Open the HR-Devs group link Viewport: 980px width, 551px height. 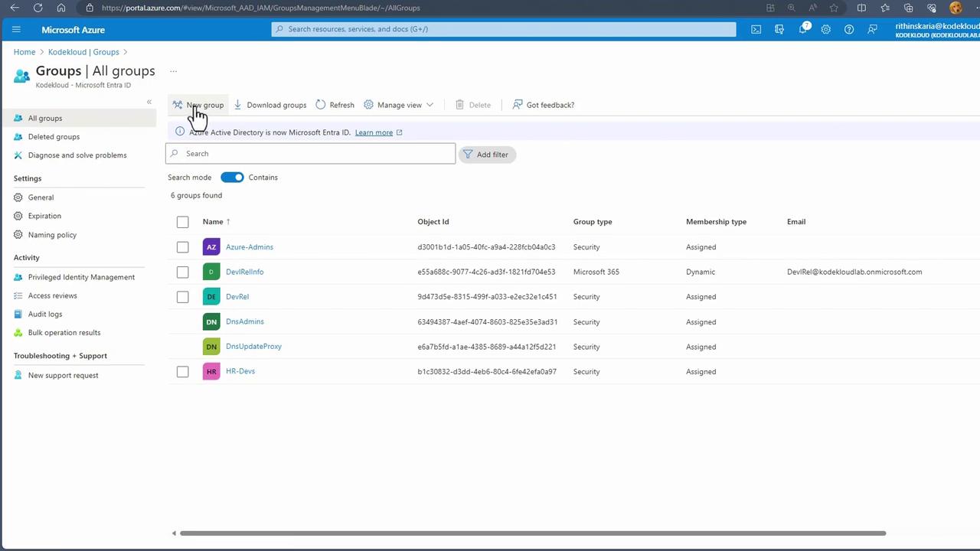click(240, 371)
